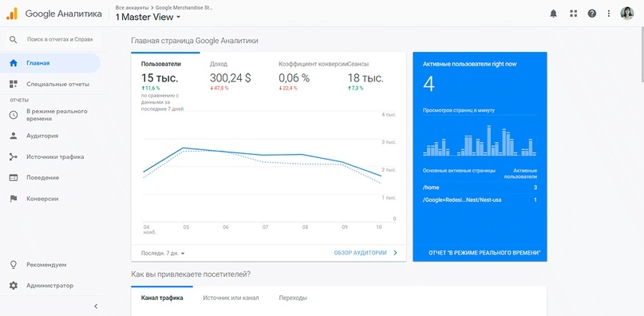Screen dimensions: 644x316
Task: Click the Администратор gear icon
Action: pos(14,286)
